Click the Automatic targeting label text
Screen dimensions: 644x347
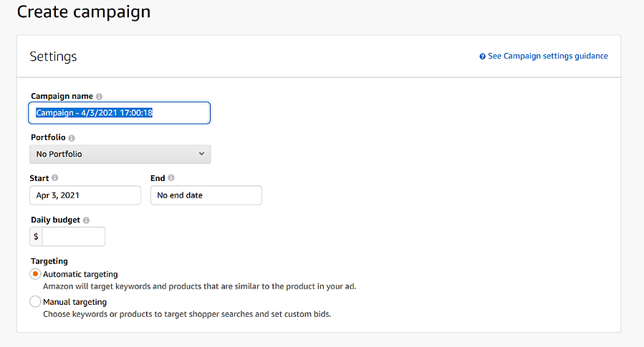[x=80, y=274]
